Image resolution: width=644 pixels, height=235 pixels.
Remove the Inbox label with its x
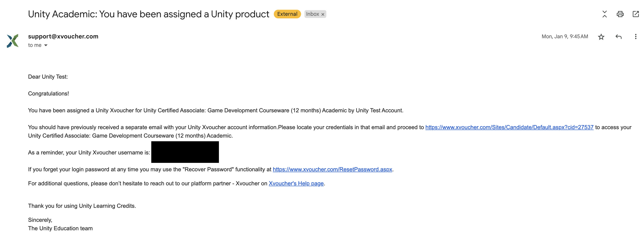pyautogui.click(x=323, y=14)
